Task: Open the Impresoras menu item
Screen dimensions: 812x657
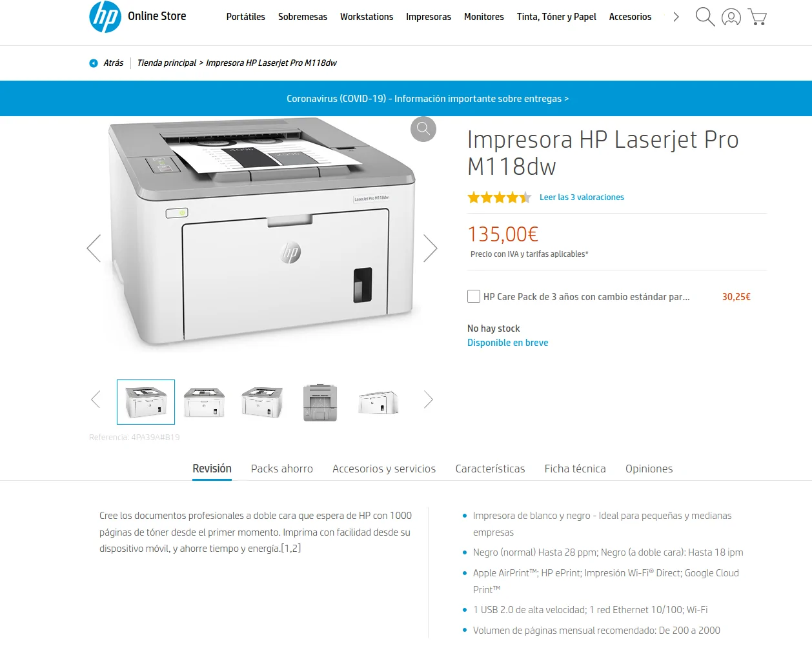Action: [x=429, y=17]
